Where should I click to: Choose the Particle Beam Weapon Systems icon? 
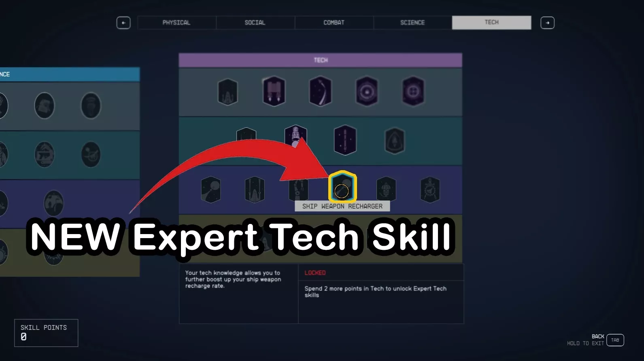point(255,189)
